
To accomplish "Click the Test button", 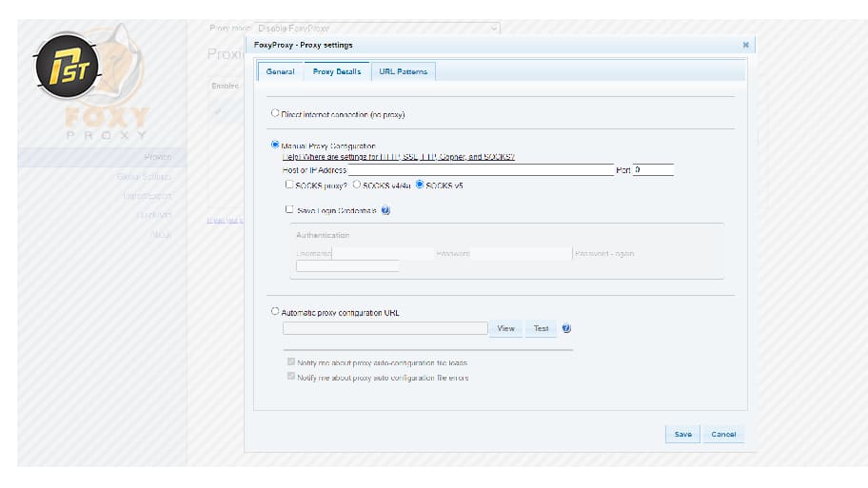I will point(541,328).
